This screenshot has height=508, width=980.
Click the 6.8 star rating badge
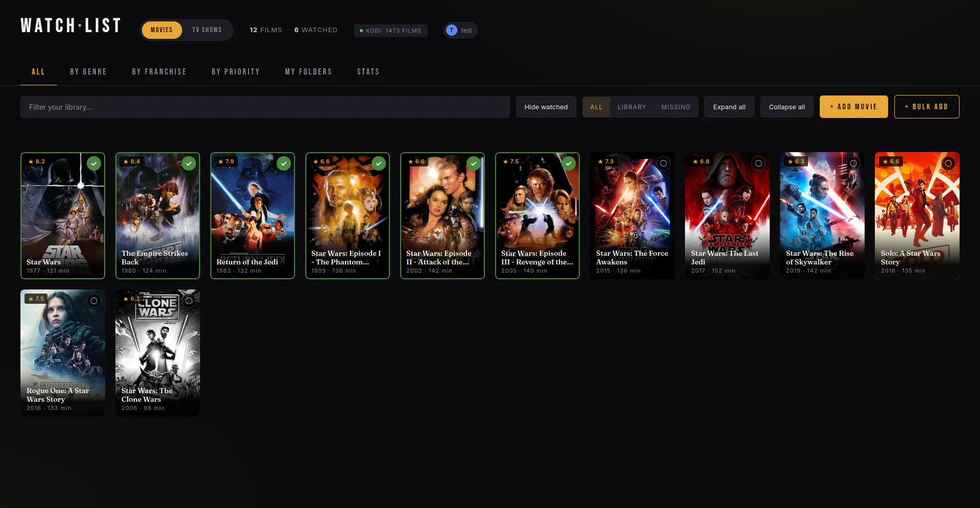pyautogui.click(x=701, y=161)
